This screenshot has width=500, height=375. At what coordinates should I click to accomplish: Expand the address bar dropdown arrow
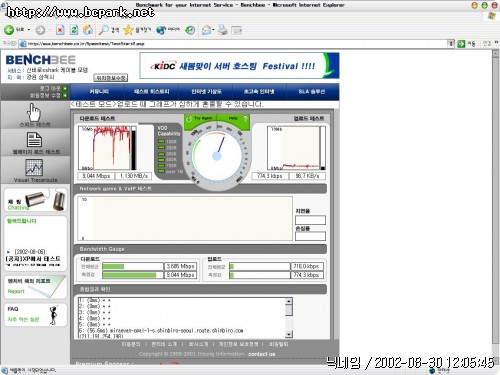(451, 43)
